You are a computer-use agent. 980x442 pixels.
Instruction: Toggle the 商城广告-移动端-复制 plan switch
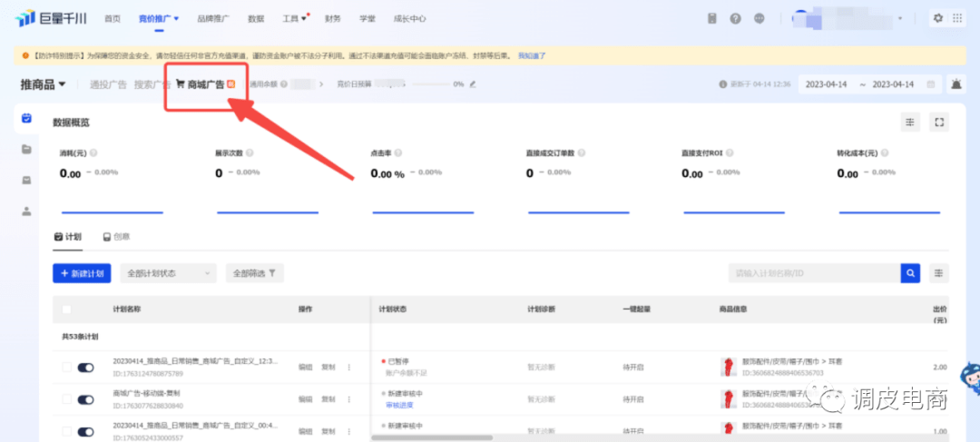click(x=86, y=399)
